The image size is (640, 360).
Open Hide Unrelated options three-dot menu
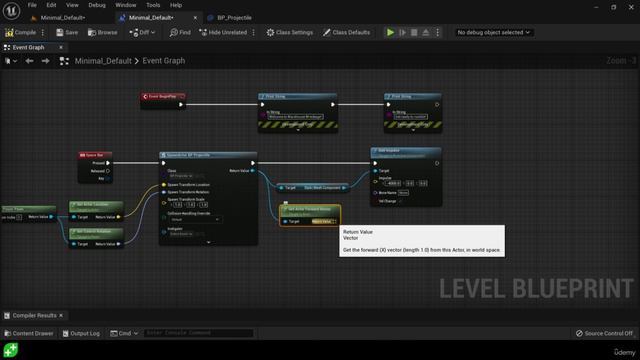253,32
